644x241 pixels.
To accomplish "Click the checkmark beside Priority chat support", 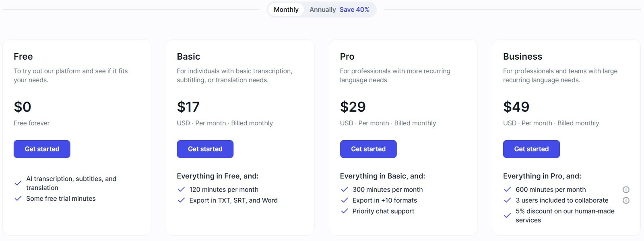I will tap(345, 211).
